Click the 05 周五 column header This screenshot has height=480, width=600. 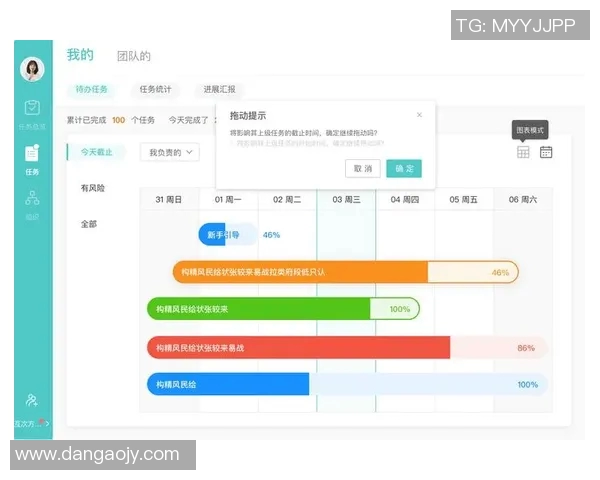464,199
